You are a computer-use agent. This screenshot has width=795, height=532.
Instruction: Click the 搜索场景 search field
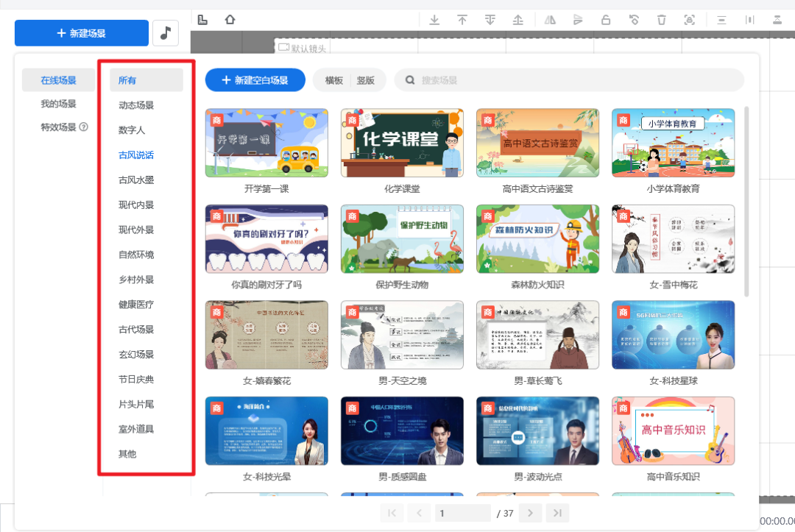(x=569, y=80)
